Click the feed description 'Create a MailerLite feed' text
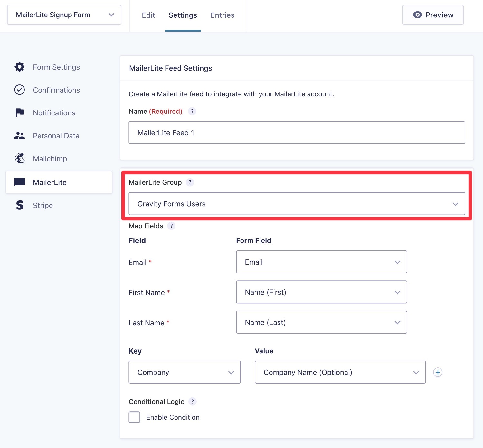Screen dimensions: 483x448 [232, 94]
